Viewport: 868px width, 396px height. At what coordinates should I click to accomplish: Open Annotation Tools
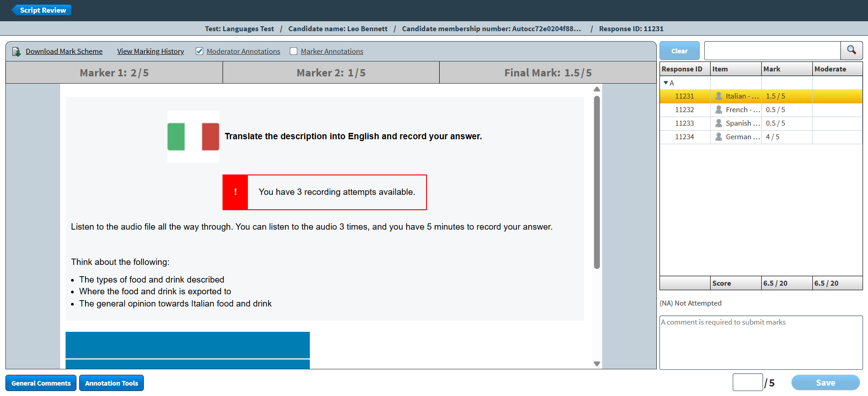111,383
